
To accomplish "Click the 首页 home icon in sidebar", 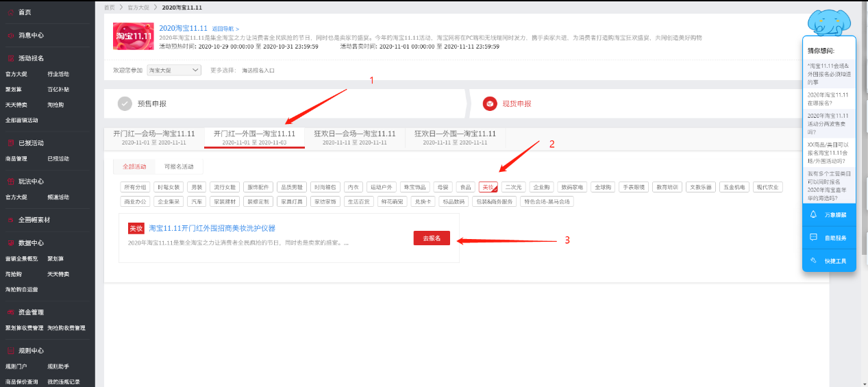I will point(10,12).
